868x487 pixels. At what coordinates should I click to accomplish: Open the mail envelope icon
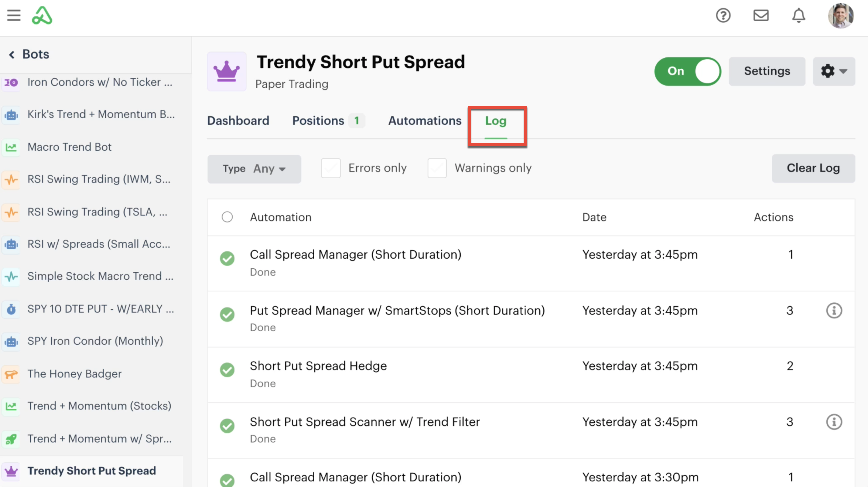tap(761, 15)
